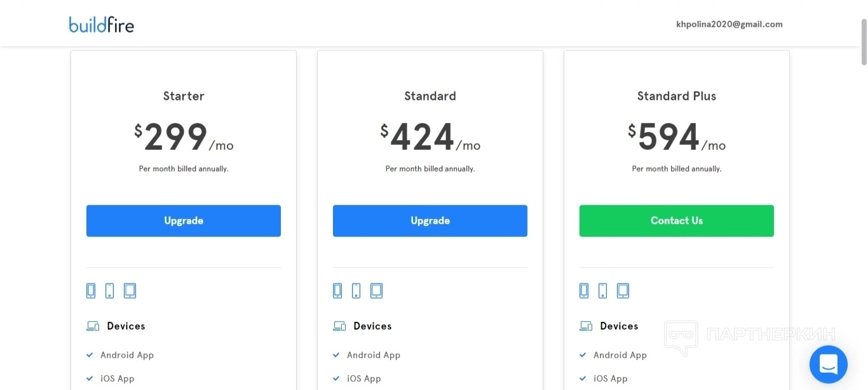Click the Standard Plus plan title
This screenshot has width=868, height=390.
(x=676, y=96)
